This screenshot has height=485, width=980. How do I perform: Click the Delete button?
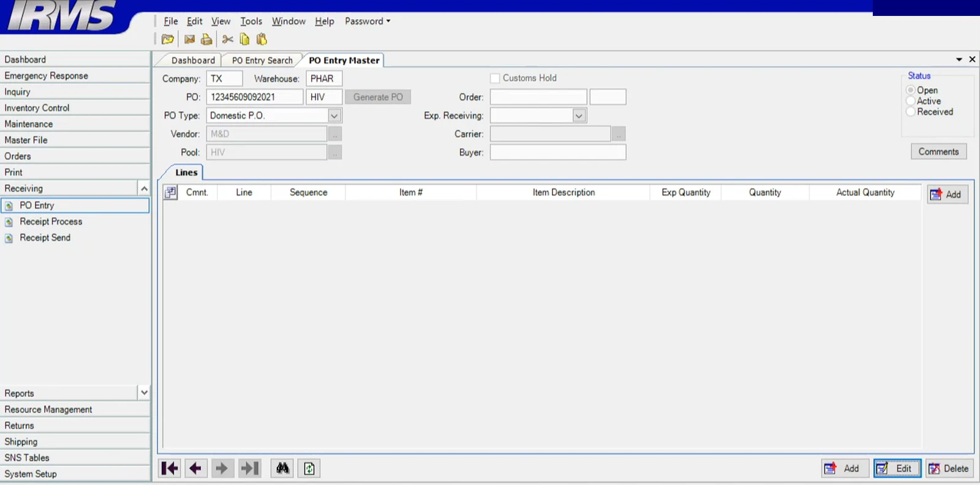949,468
